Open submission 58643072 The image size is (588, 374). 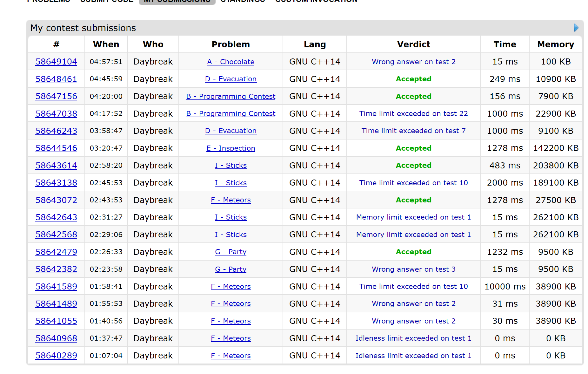coord(56,200)
